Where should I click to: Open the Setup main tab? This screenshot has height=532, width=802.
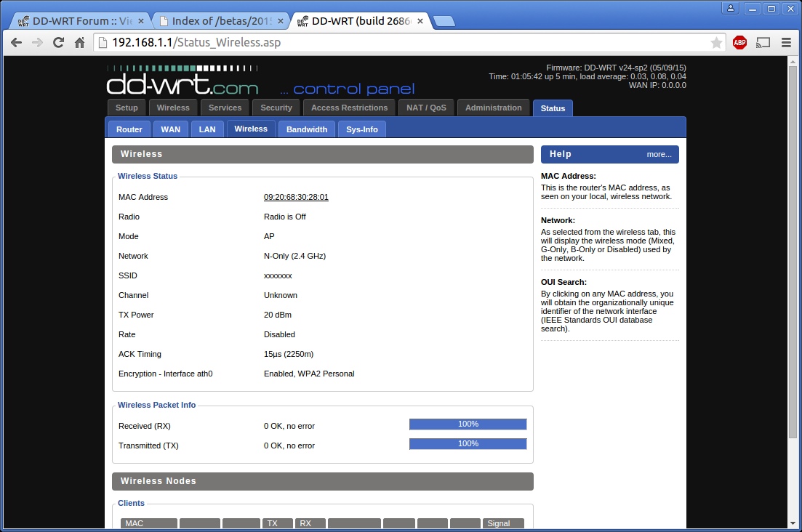click(127, 108)
